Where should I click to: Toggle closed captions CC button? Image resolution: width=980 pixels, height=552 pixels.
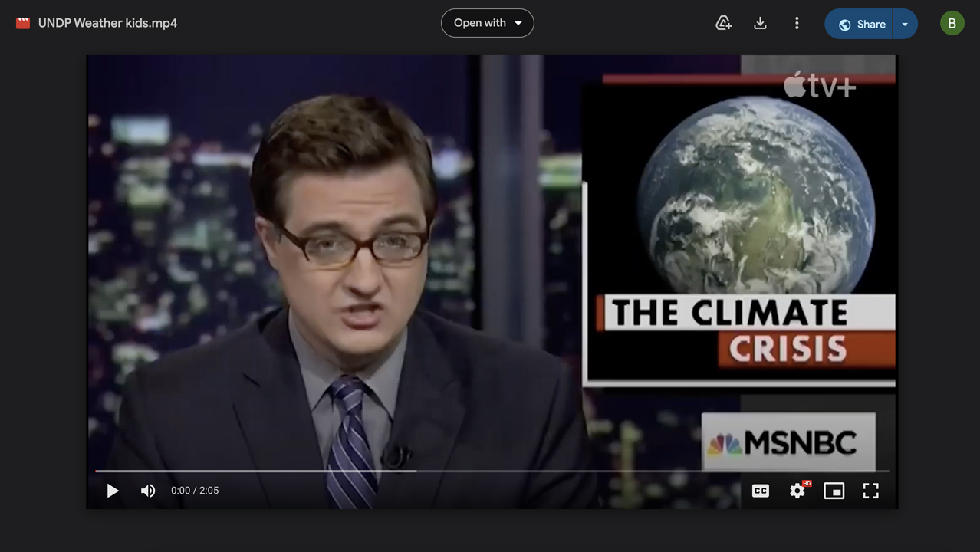tap(761, 491)
